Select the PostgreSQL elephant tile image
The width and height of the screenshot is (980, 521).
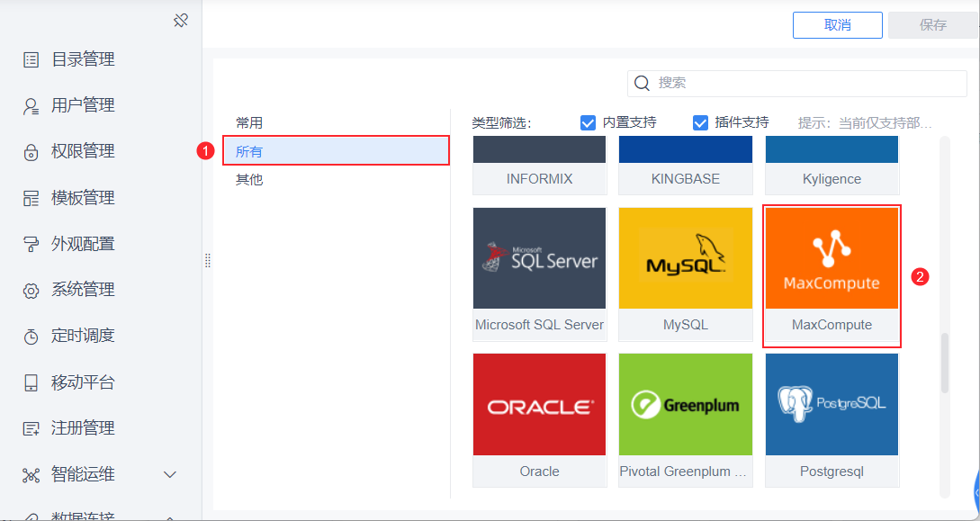tap(832, 405)
